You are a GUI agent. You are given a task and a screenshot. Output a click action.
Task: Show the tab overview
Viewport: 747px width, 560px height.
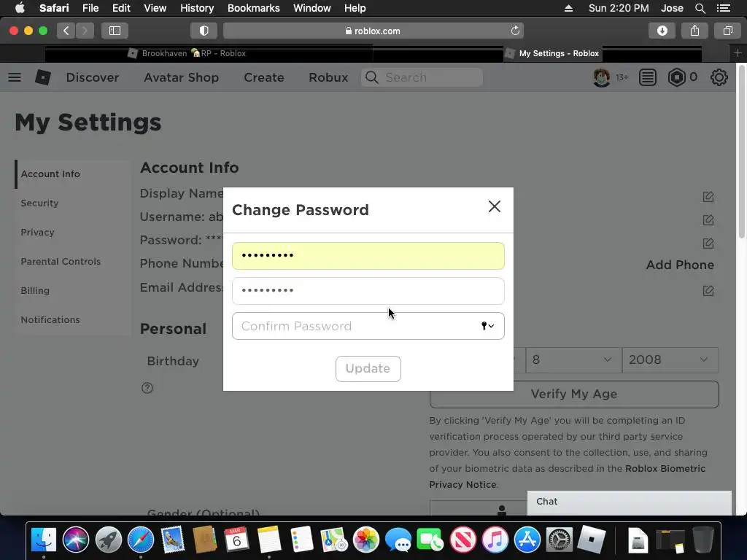727,31
